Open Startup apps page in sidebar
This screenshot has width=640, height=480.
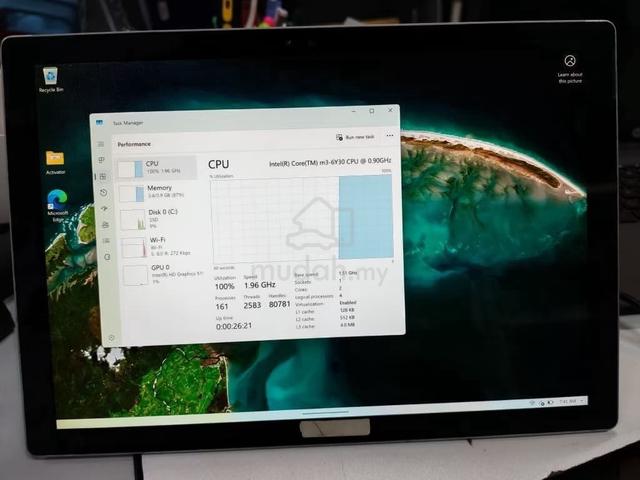(x=104, y=209)
